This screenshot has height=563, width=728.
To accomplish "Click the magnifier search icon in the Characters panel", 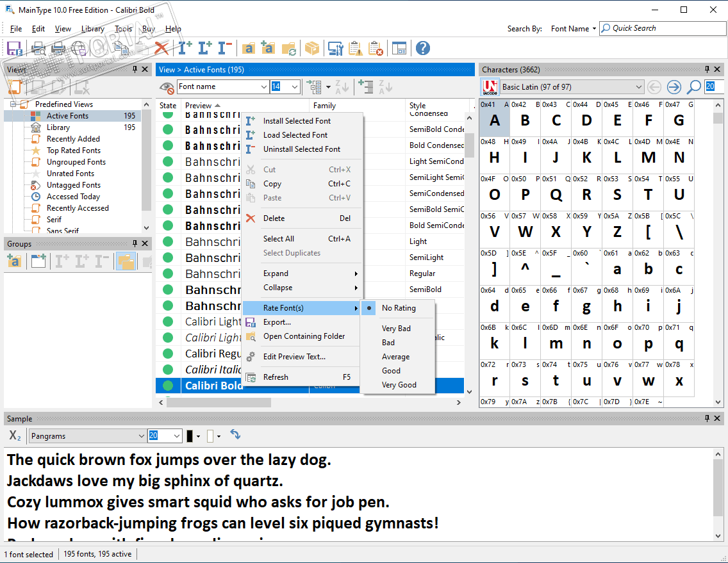I will (x=693, y=87).
